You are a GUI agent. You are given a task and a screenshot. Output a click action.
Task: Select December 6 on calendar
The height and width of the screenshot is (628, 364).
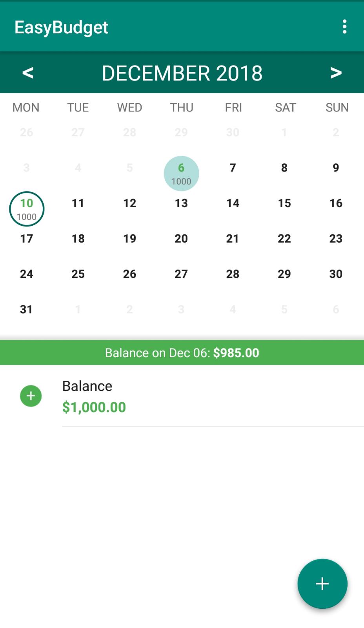click(181, 173)
